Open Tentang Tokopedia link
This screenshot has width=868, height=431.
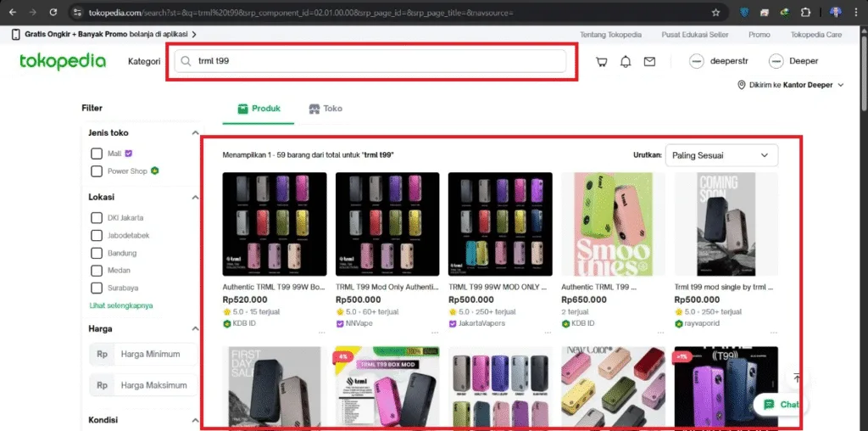click(610, 34)
